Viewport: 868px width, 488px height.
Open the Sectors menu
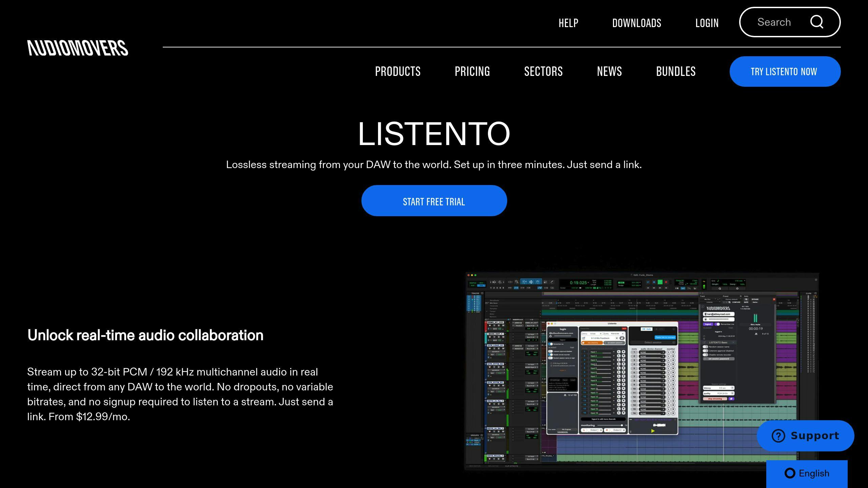(x=544, y=72)
